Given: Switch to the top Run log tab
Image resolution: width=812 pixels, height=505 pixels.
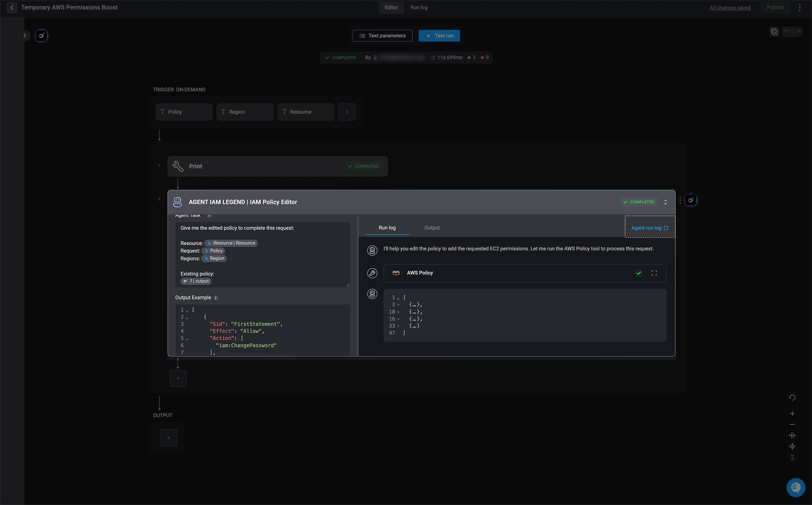Looking at the screenshot, I should tap(419, 8).
